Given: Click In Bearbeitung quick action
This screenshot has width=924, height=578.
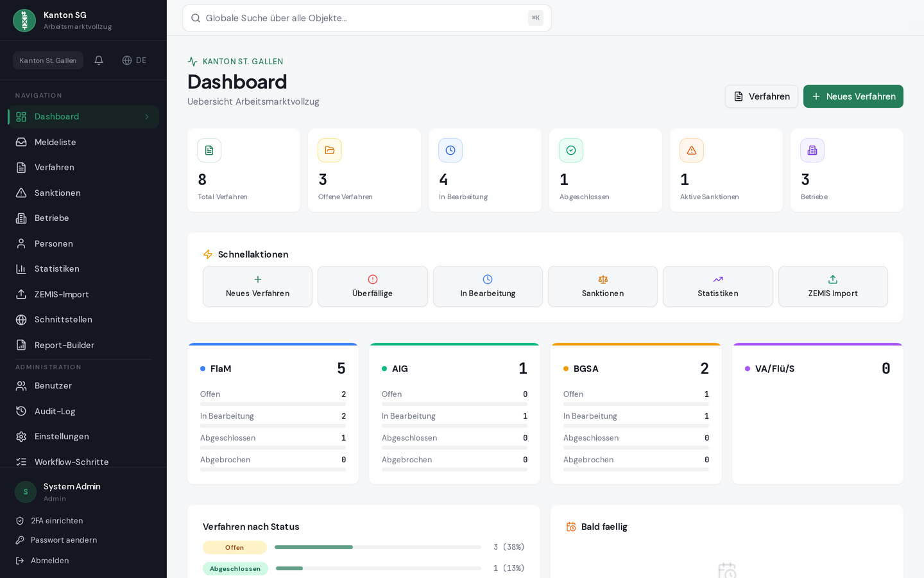Looking at the screenshot, I should pyautogui.click(x=488, y=286).
